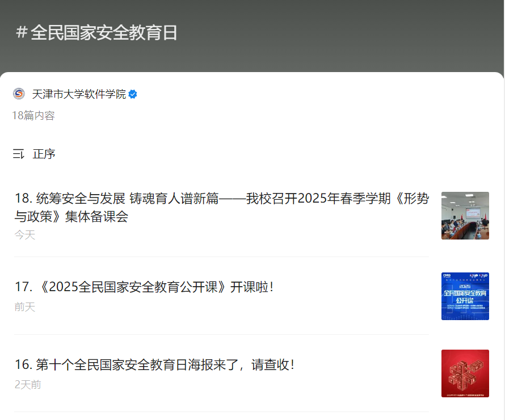Click the # symbol in the header

click(22, 32)
